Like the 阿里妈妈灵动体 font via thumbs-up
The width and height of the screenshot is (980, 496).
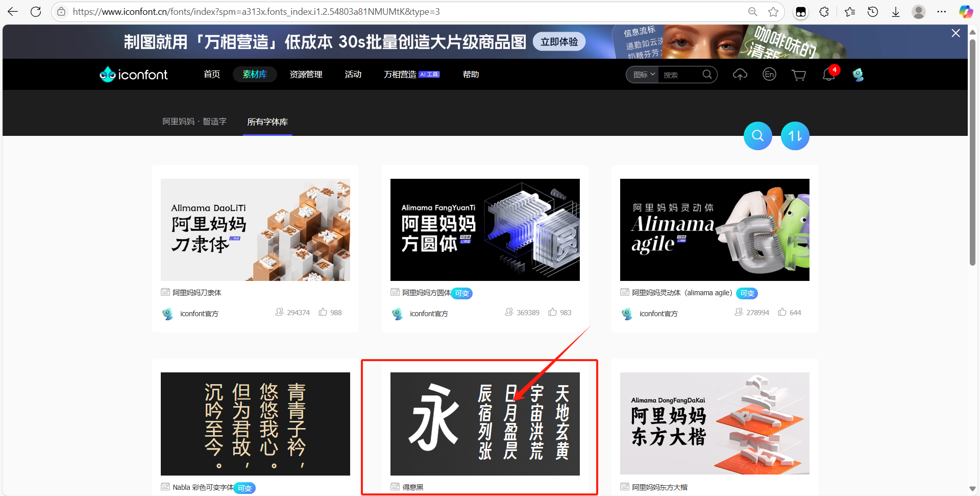[782, 312]
